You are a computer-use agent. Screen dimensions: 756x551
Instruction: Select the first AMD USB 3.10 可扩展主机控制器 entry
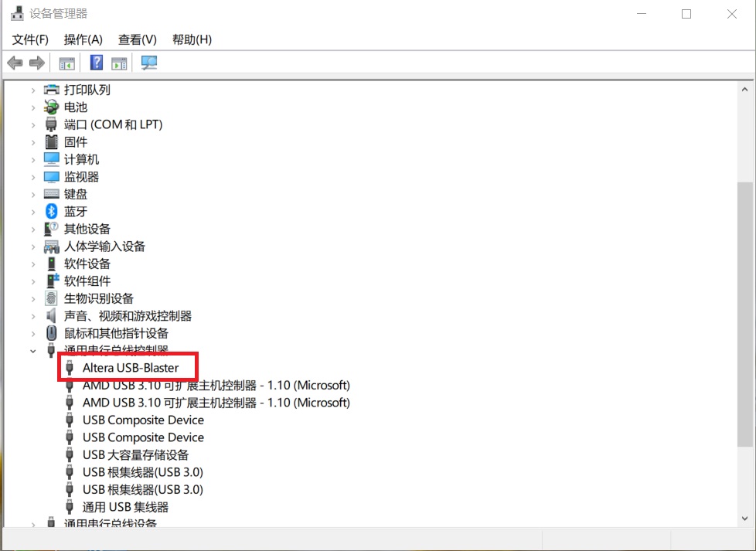[x=216, y=385]
